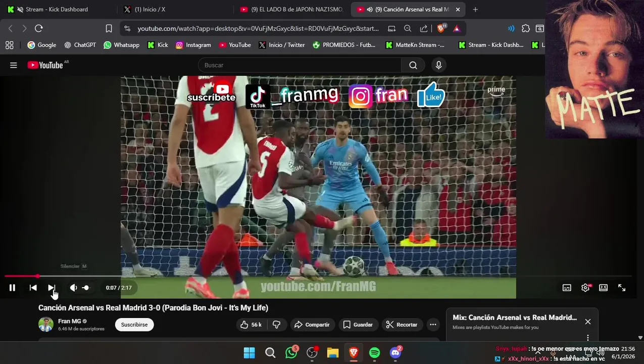Open the Whatsapp bookmark
This screenshot has height=364, width=644.
121,45
